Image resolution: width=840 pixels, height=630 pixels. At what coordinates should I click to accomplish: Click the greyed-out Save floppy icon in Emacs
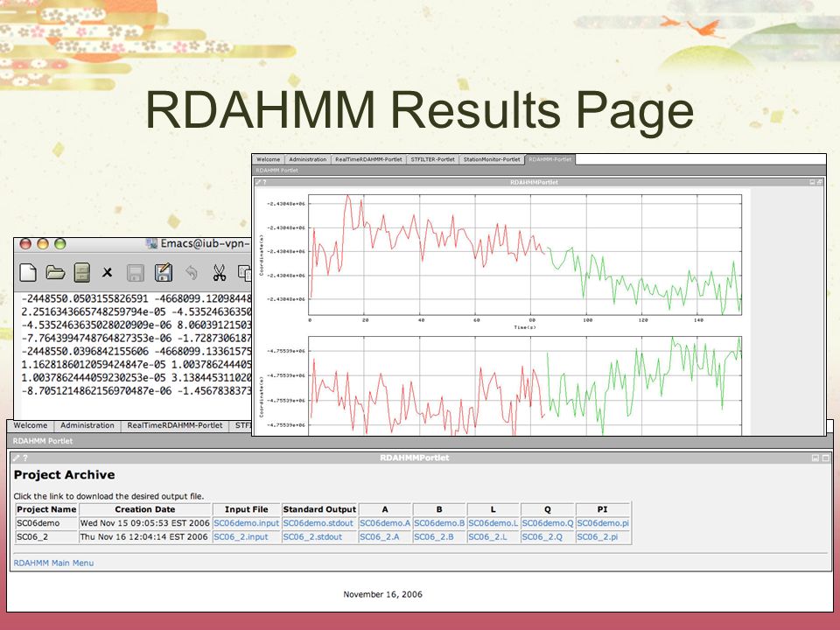pos(136,273)
